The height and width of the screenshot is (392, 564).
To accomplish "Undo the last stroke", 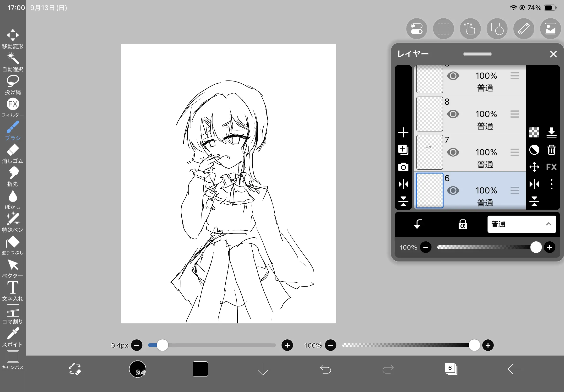I will tap(325, 369).
